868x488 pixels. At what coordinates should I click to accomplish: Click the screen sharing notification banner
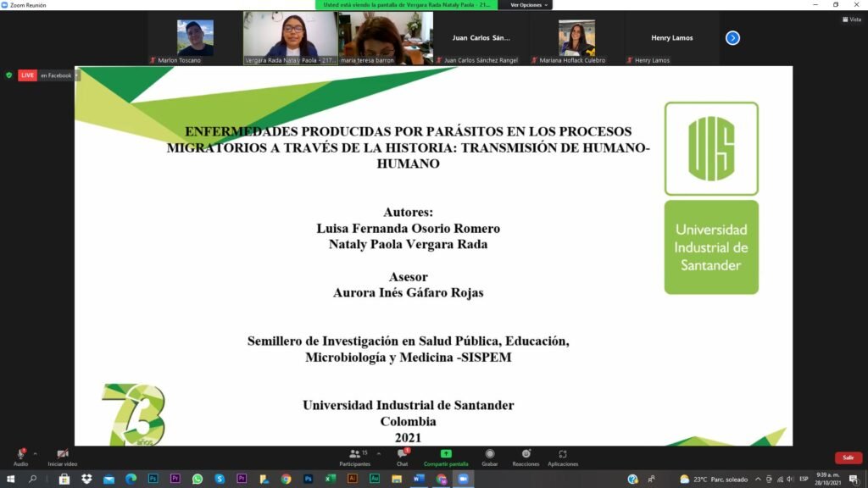406,5
